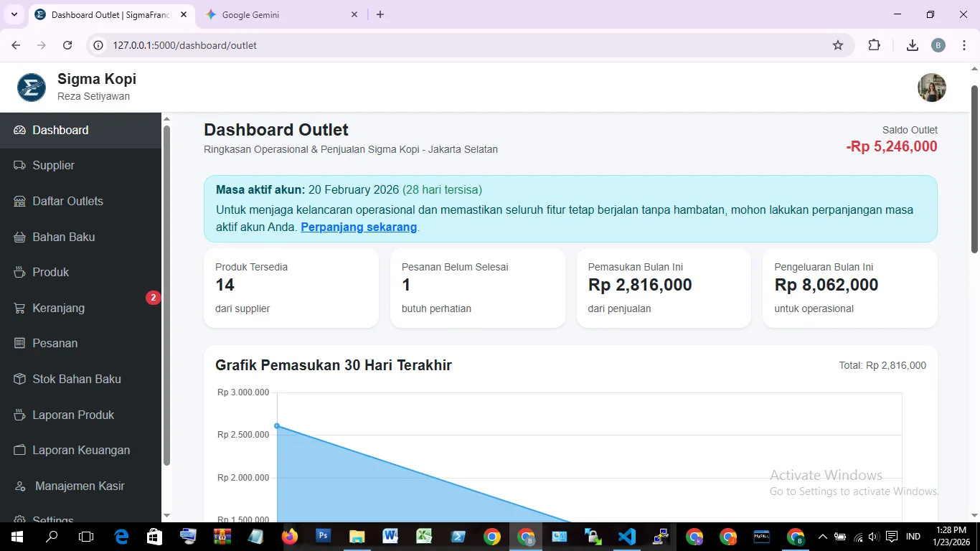Click Pemasukan Bulan Ini amount Rp 2,816,000
The image size is (980, 551).
(x=640, y=285)
